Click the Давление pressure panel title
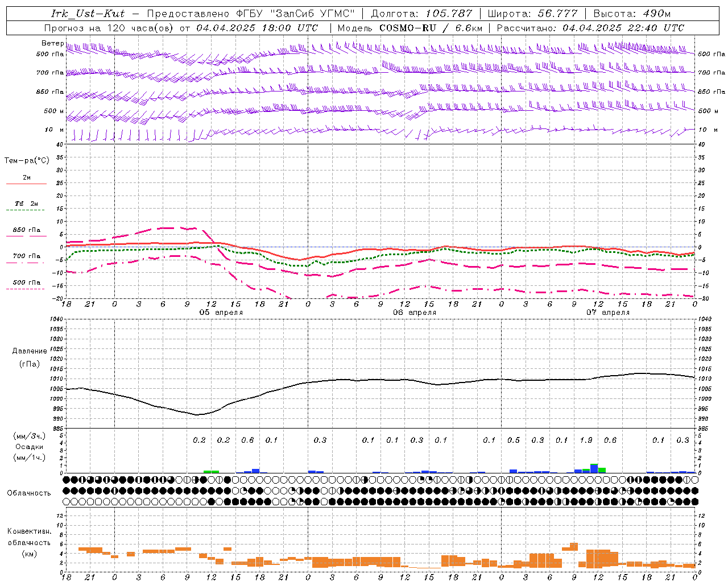Image resolution: width=728 pixels, height=582 pixels. coord(30,351)
